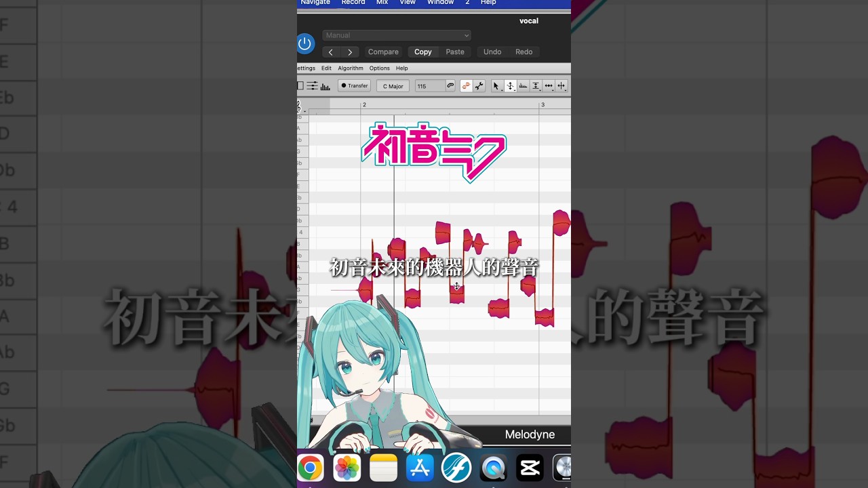Open Melodyne Options menu
Screen dimensions: 868x488
[379, 68]
